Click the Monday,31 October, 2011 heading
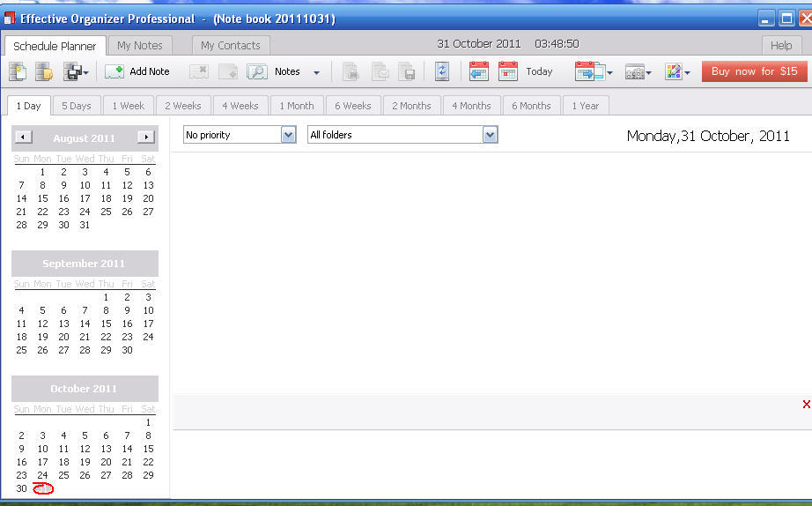The height and width of the screenshot is (506, 812). point(708,136)
